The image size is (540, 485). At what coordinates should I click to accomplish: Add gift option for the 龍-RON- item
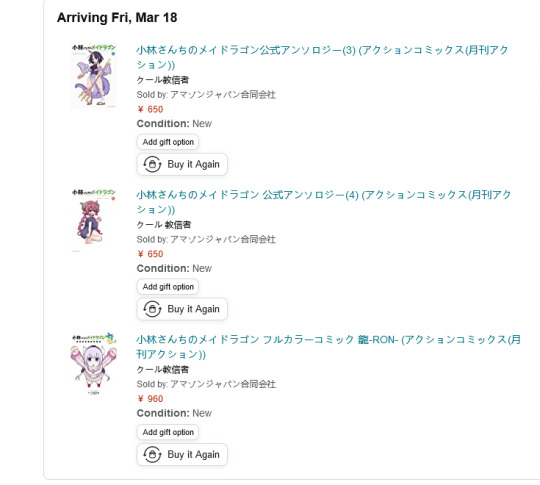[168, 432]
